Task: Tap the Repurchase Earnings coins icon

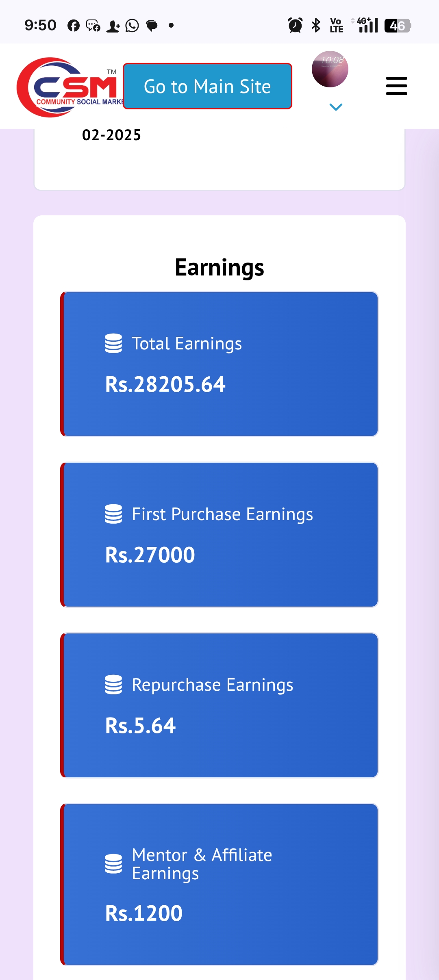Action: [113, 685]
